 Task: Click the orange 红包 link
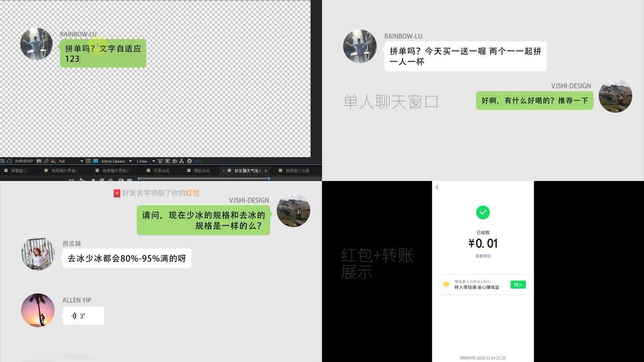coord(193,193)
